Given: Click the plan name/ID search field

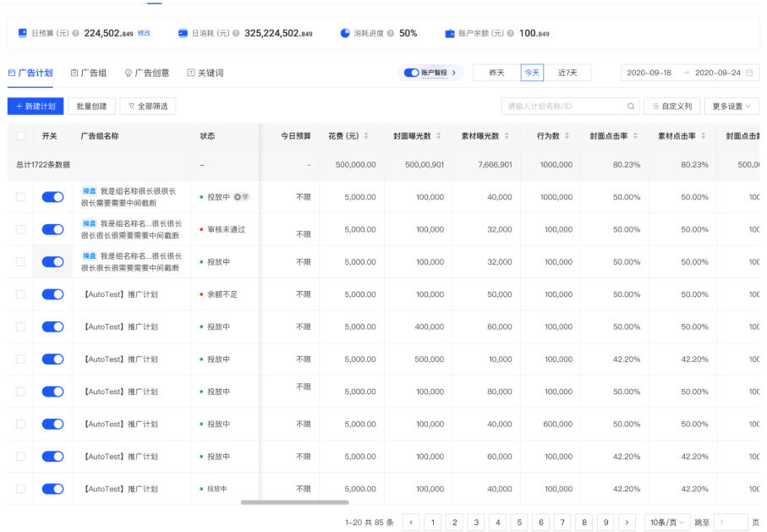Looking at the screenshot, I should 570,107.
